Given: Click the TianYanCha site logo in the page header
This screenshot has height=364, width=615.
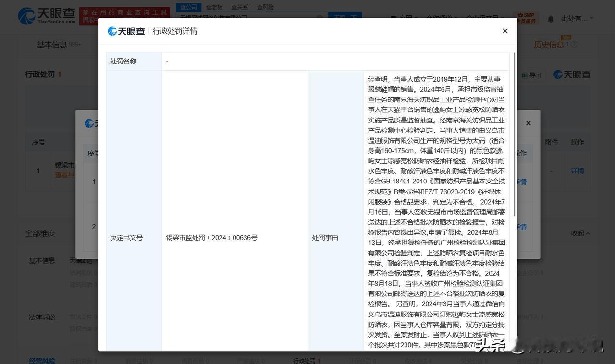Looking at the screenshot, I should click(47, 16).
